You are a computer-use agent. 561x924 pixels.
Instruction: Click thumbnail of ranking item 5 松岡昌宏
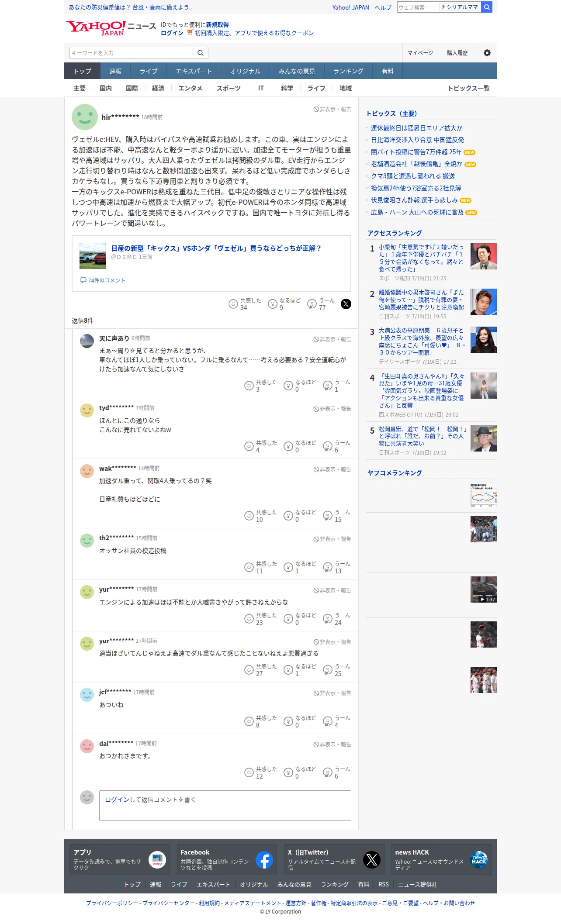click(x=484, y=438)
